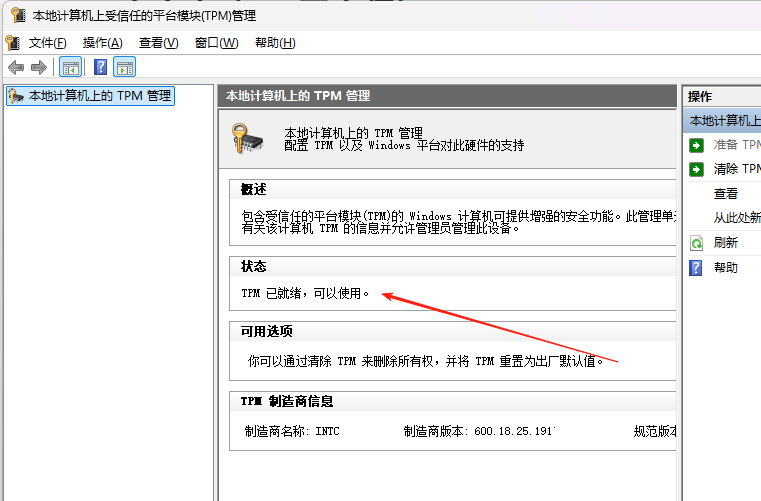Select the 本地计算机上 header in actions pane
This screenshot has height=501, width=761.
point(724,120)
